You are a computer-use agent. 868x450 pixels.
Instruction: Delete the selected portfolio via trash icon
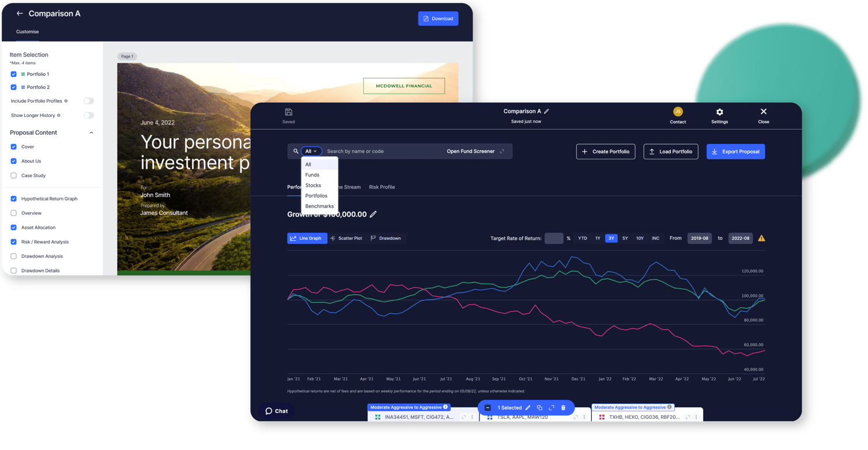pyautogui.click(x=563, y=407)
